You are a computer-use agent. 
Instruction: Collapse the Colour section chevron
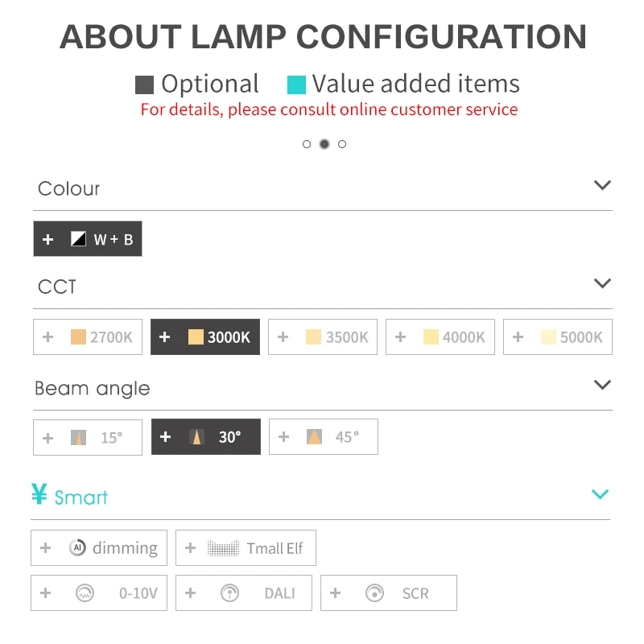tap(602, 185)
